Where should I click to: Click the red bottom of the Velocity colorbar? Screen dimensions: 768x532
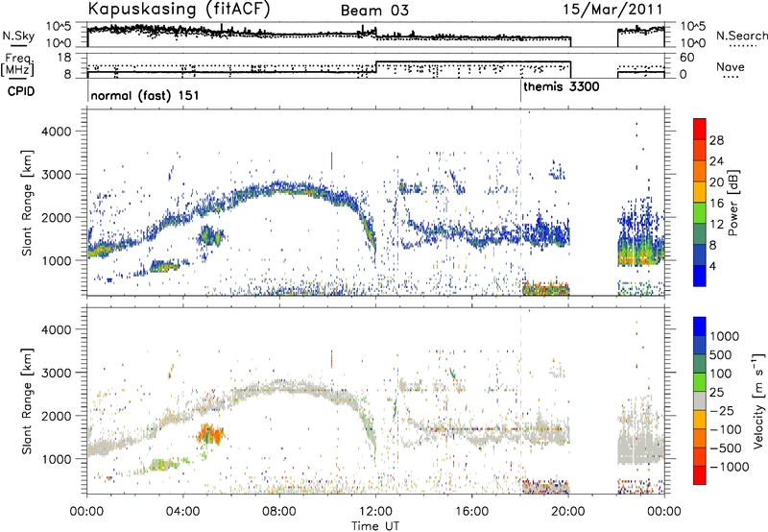click(700, 475)
